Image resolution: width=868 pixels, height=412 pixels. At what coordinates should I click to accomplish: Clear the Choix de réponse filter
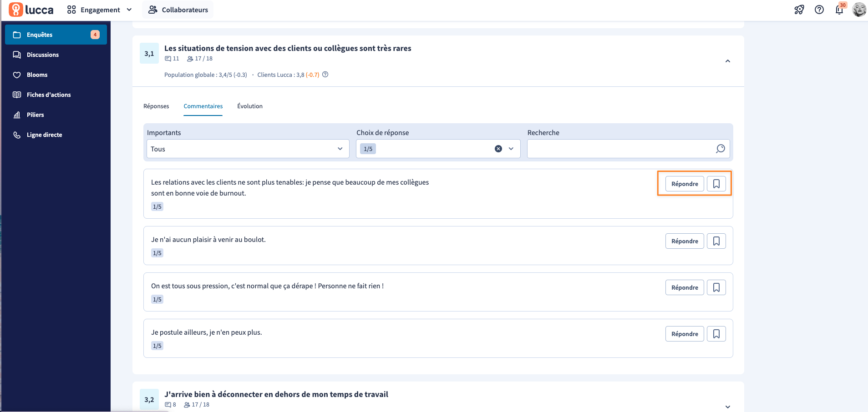(498, 149)
